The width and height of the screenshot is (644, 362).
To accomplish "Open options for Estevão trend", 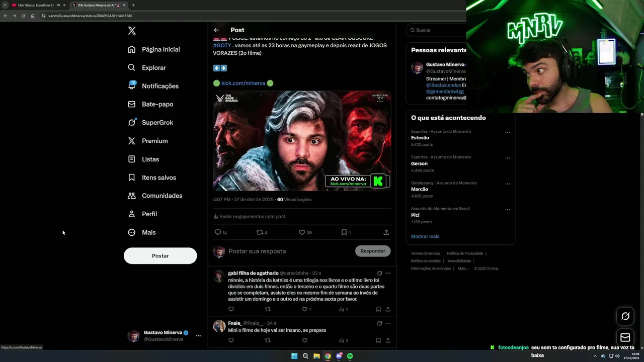I will pos(507,132).
